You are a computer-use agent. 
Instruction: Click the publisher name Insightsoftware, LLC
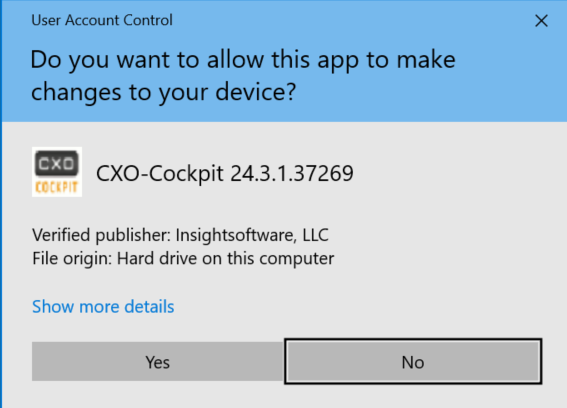252,235
